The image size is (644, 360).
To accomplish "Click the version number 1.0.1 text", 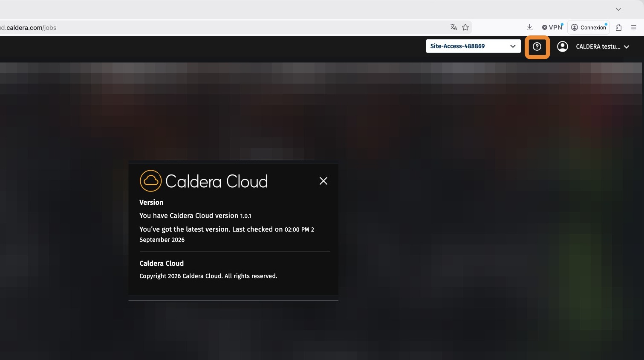I will tap(245, 216).
